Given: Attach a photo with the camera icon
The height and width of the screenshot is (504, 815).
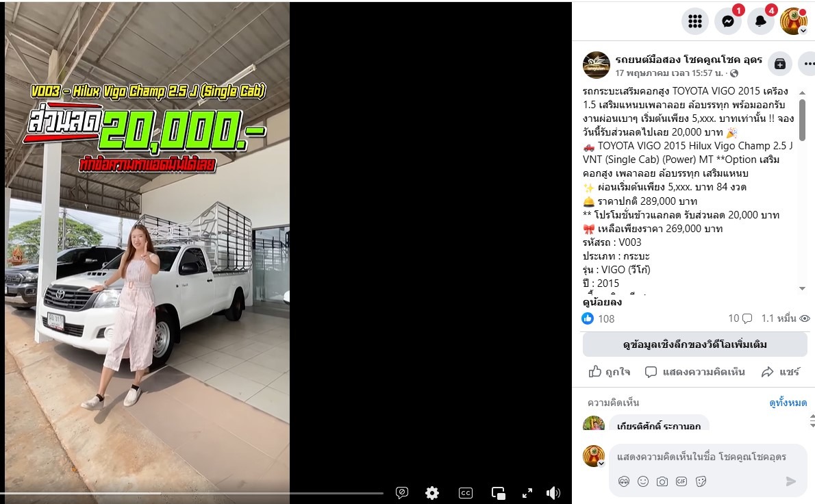Looking at the screenshot, I should coord(662,481).
